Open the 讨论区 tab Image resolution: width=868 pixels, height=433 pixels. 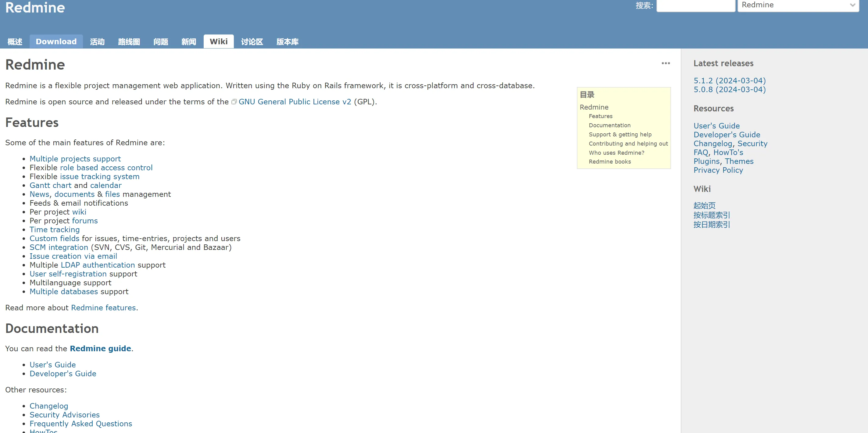[252, 41]
